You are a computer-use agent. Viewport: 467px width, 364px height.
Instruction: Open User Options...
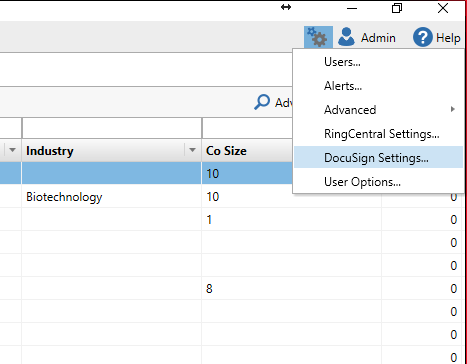point(378,182)
